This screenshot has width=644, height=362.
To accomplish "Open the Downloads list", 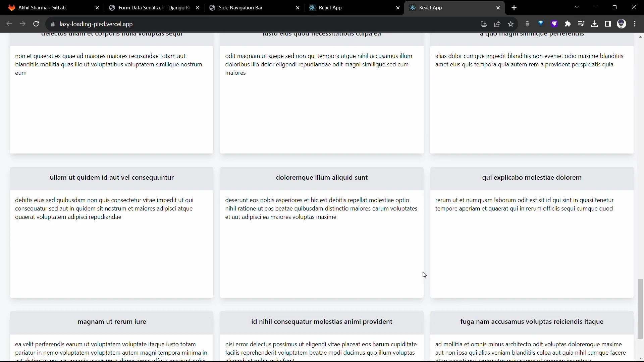I will coord(595,24).
